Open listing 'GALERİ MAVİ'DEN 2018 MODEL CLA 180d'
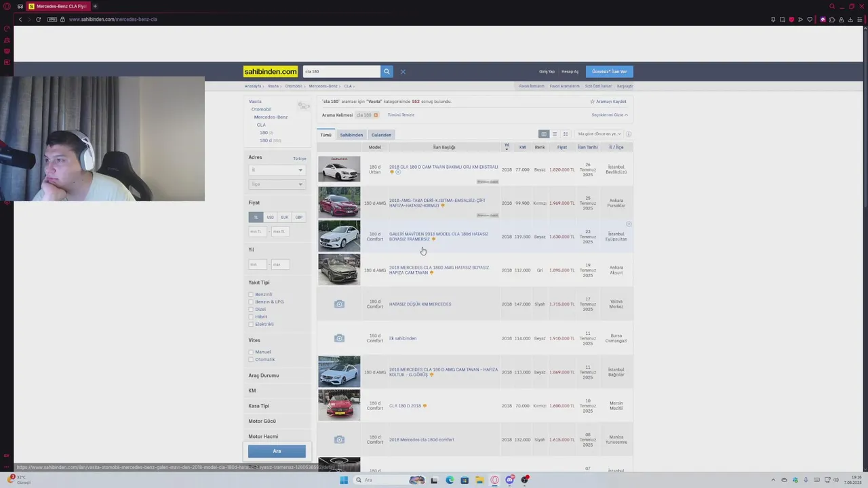Screen dimensions: 868x488 click(x=439, y=237)
